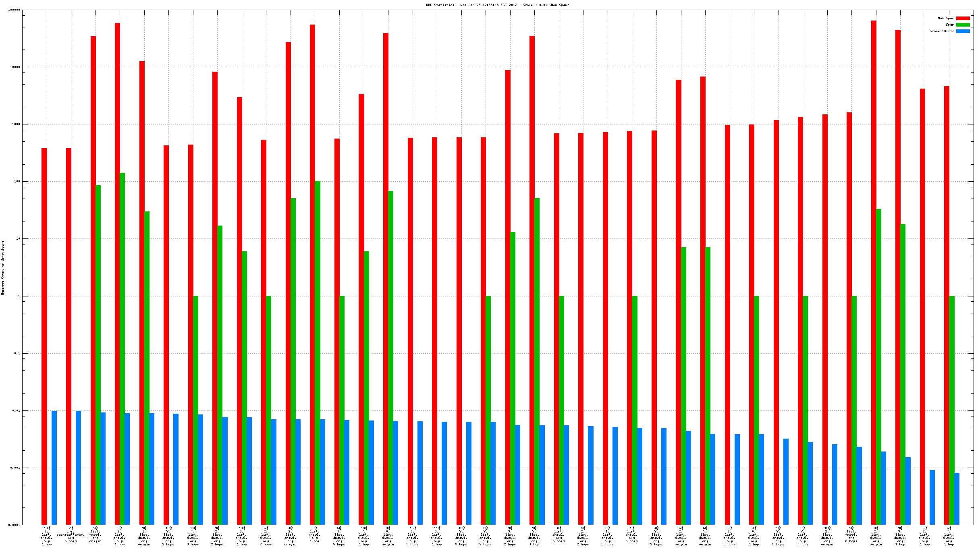The width and height of the screenshot is (980, 551).
Task: Click the green bar above '2@ list.dnswl.org origin'
Action: click(x=98, y=354)
